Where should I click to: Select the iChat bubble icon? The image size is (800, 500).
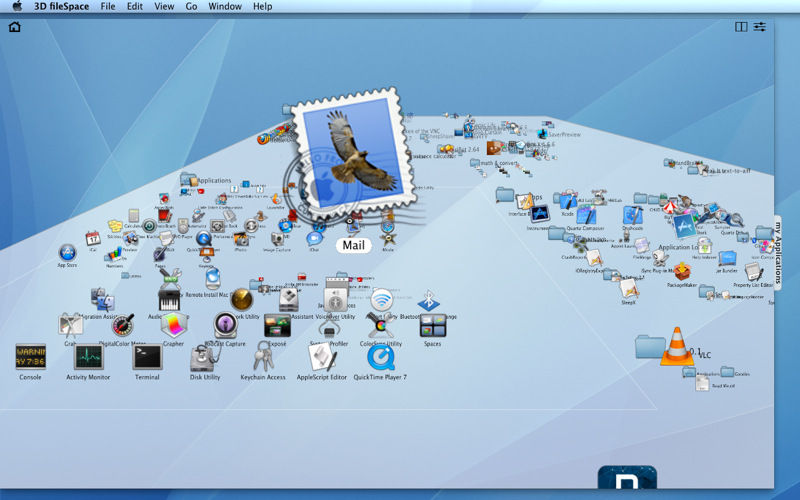tap(314, 238)
